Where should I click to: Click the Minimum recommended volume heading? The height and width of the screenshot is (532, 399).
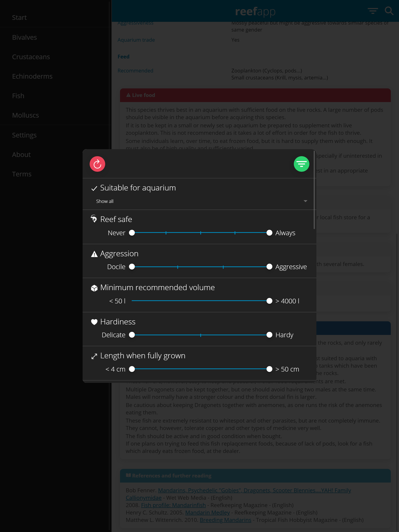pyautogui.click(x=157, y=287)
